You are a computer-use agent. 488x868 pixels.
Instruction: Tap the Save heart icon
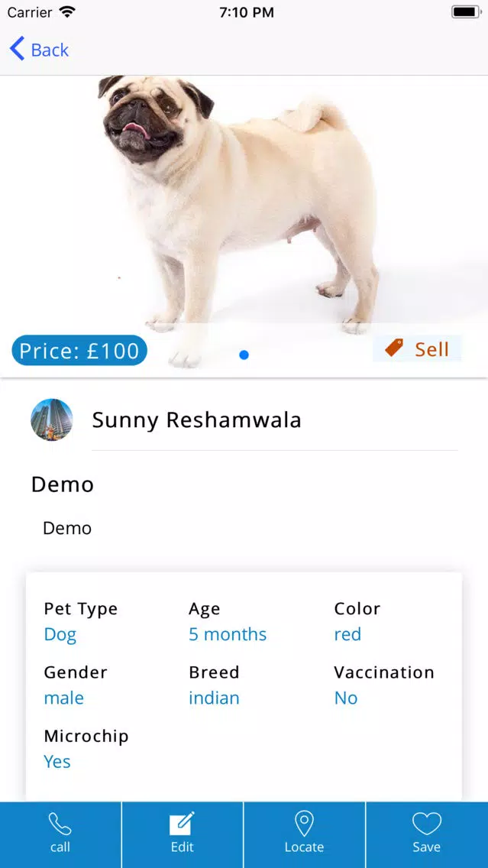tap(427, 824)
